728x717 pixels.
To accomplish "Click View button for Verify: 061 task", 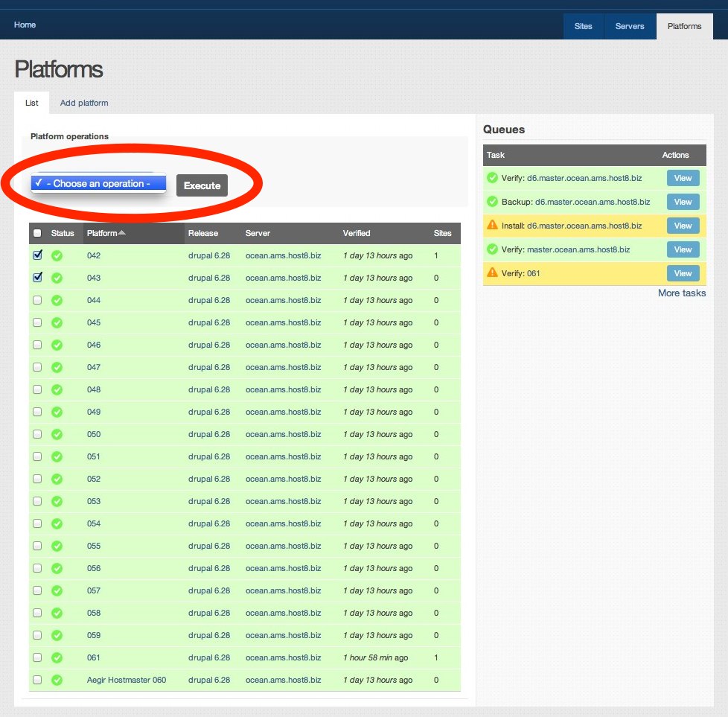I will pyautogui.click(x=683, y=273).
